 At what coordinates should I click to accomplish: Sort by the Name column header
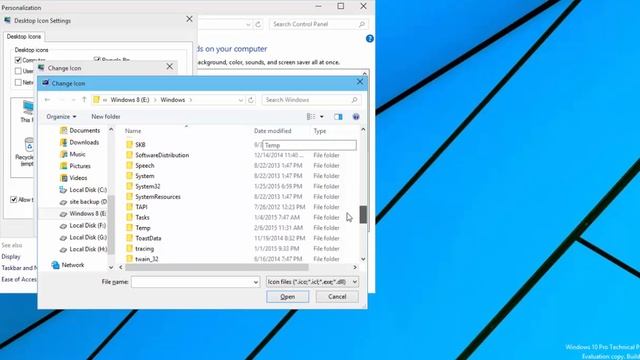(x=133, y=131)
